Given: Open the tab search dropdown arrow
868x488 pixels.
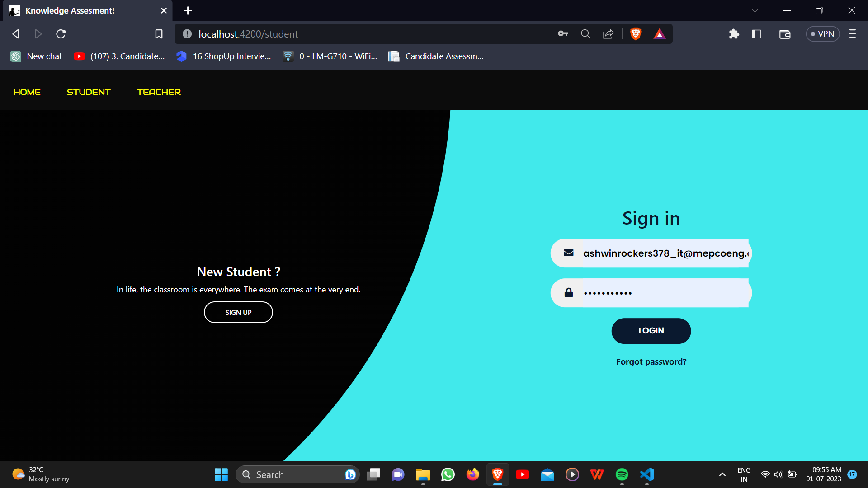Looking at the screenshot, I should pyautogui.click(x=755, y=10).
